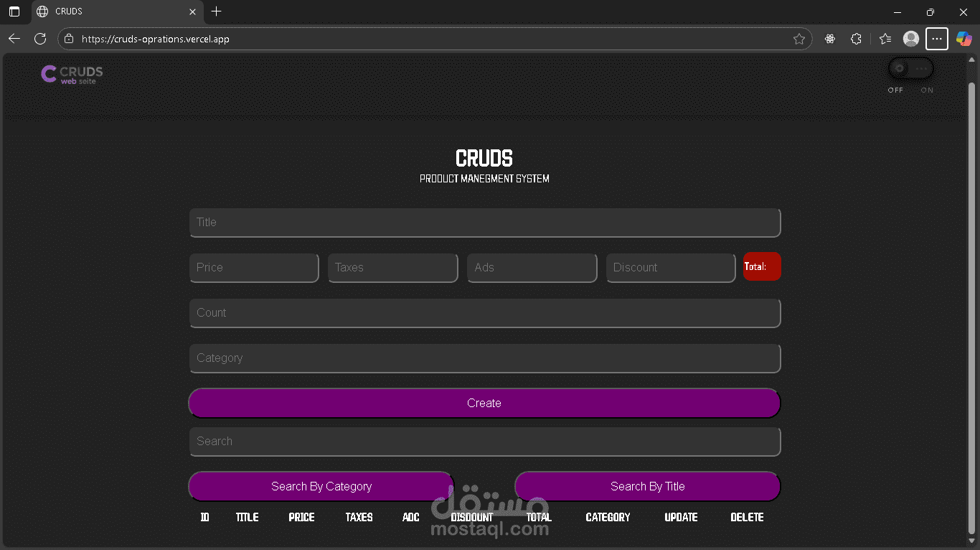Viewport: 980px width, 550px height.
Task: Select the CRUDS browser tab
Action: pyautogui.click(x=118, y=11)
